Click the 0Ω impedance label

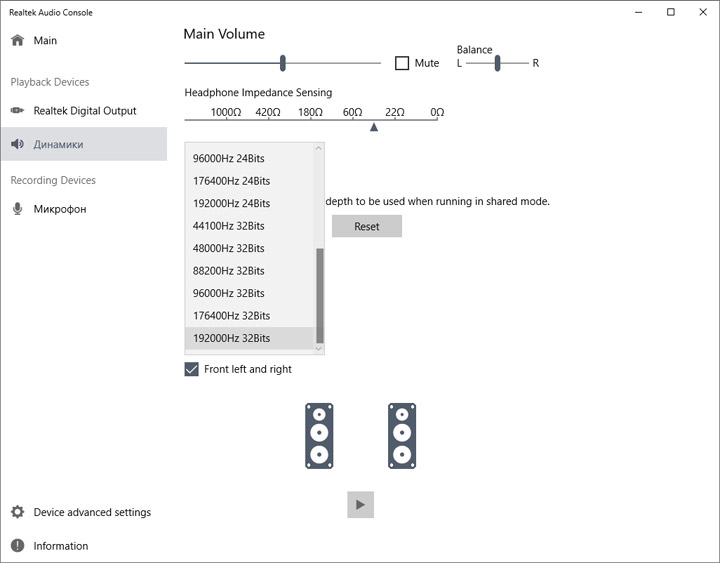tap(437, 112)
